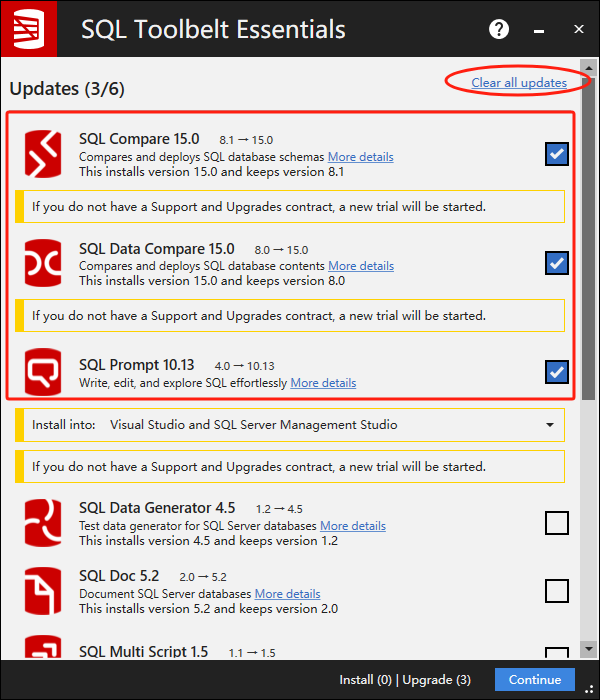Uncheck the SQL Data Compare 15.0 checkbox

[x=557, y=263]
